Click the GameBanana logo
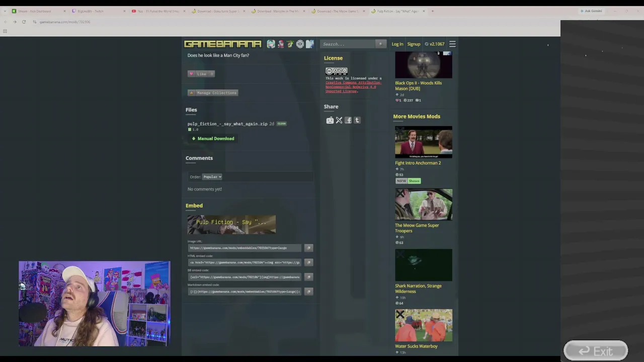Screen dimensions: 644x362 tap(222, 44)
